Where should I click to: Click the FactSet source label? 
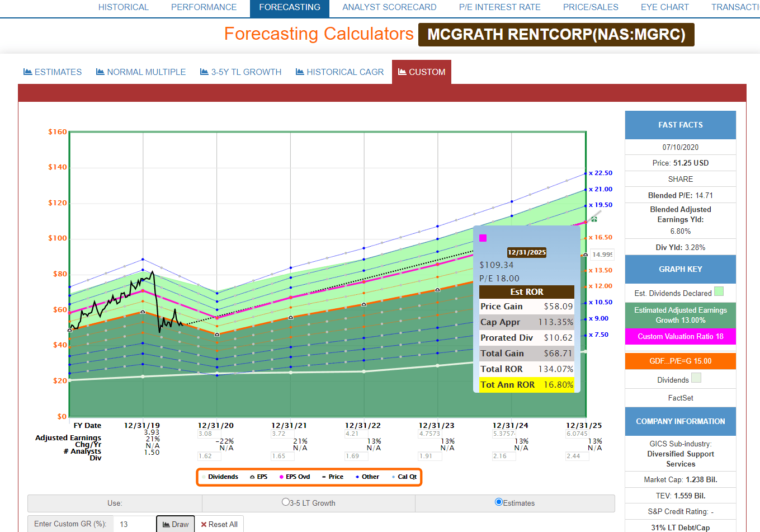(x=681, y=398)
